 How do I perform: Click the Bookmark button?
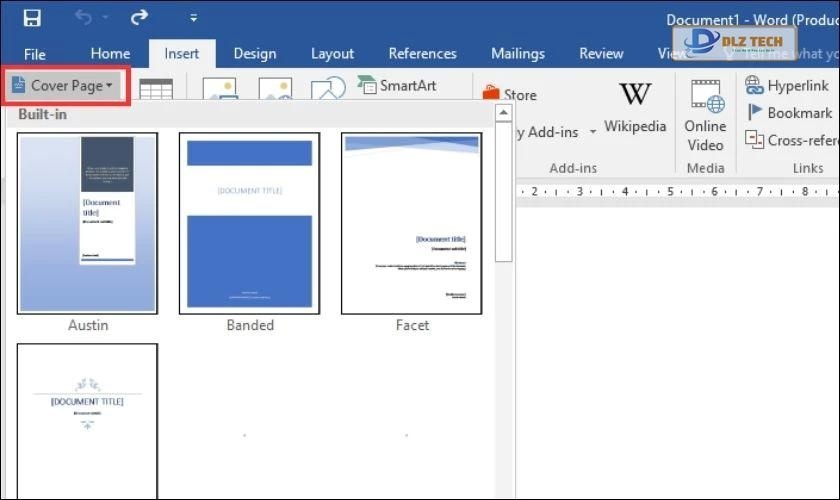click(789, 113)
